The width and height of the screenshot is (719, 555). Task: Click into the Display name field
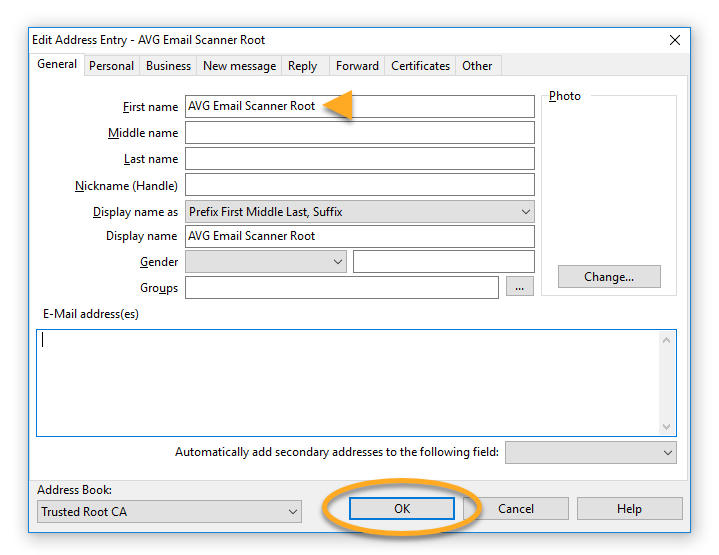click(360, 236)
